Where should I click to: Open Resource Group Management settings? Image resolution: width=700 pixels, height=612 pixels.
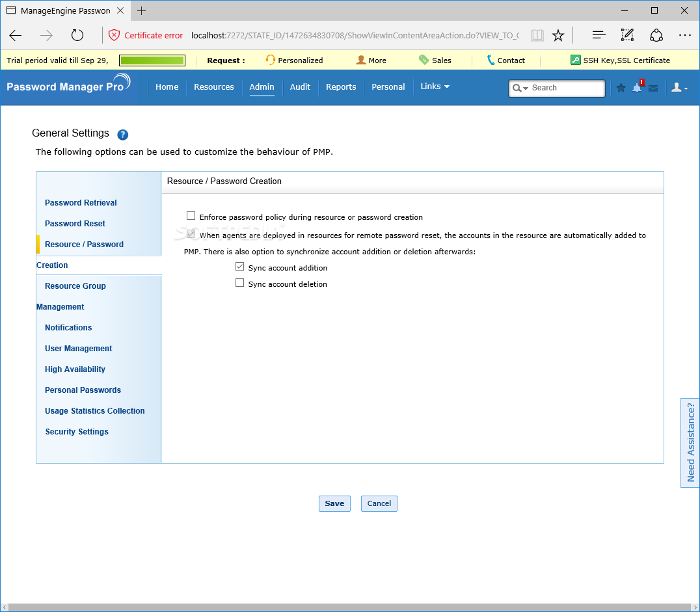75,286
